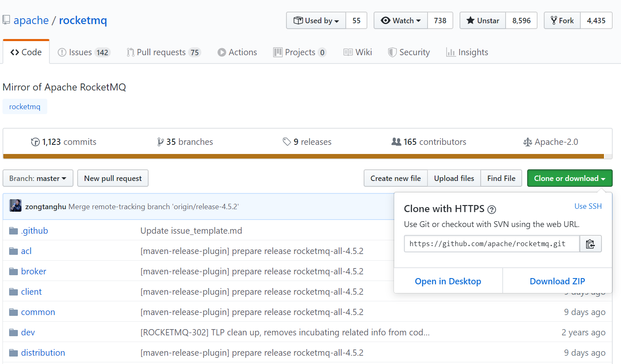The image size is (621, 364).
Task: Click the rocketmq topic tag
Action: 25,107
